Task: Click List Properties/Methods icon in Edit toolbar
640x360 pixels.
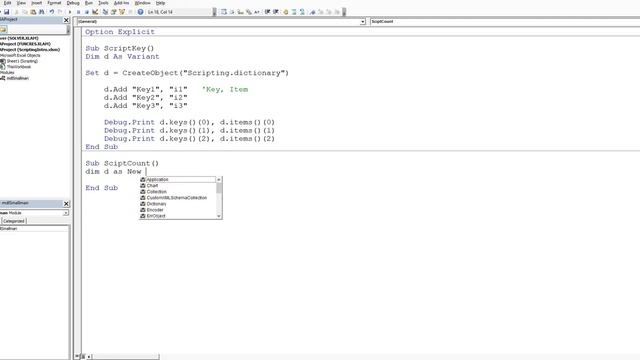Action: [224, 12]
